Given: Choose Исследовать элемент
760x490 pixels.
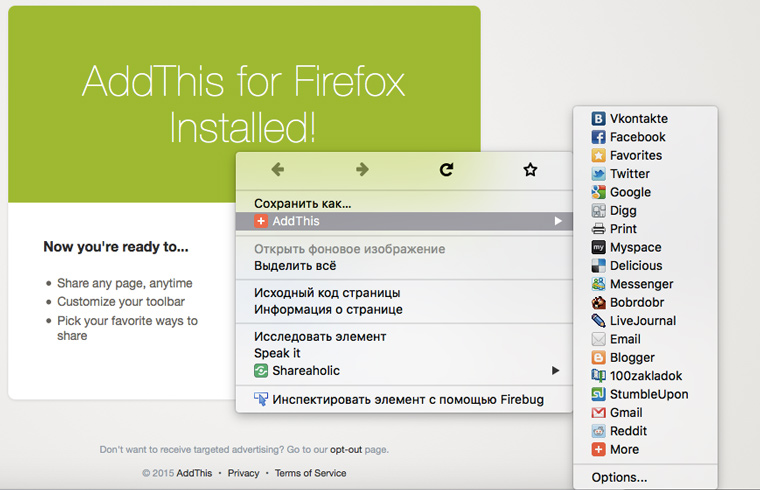Looking at the screenshot, I should pyautogui.click(x=404, y=336).
